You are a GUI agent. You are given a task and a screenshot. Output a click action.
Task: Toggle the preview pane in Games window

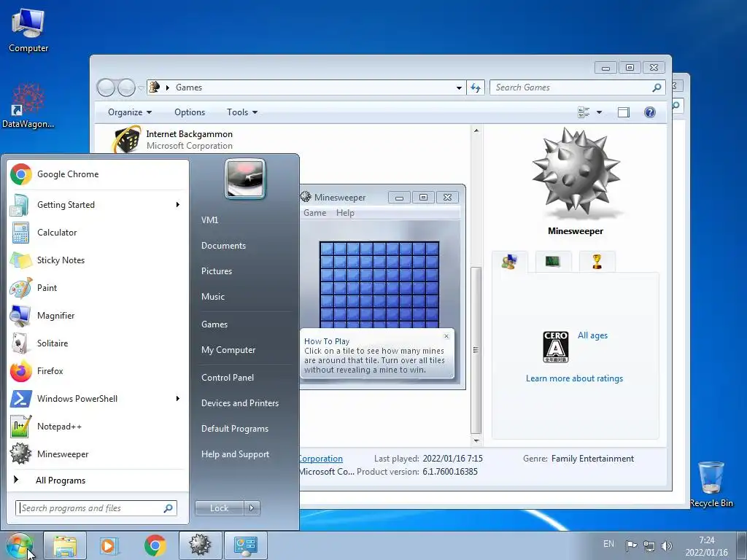pyautogui.click(x=624, y=112)
